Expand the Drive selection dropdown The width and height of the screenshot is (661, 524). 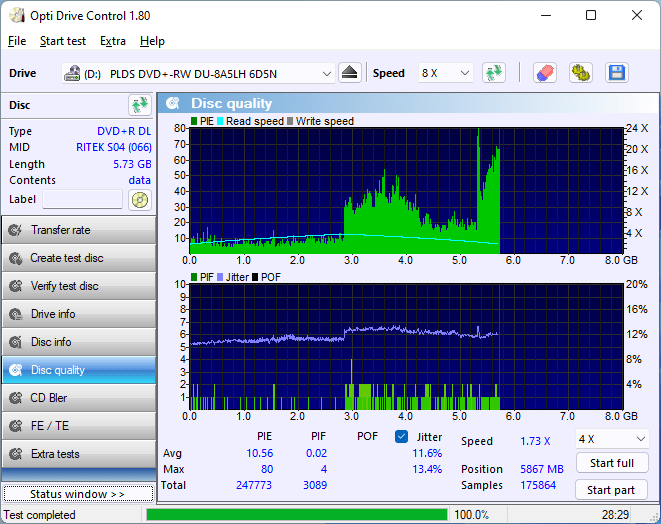(327, 74)
